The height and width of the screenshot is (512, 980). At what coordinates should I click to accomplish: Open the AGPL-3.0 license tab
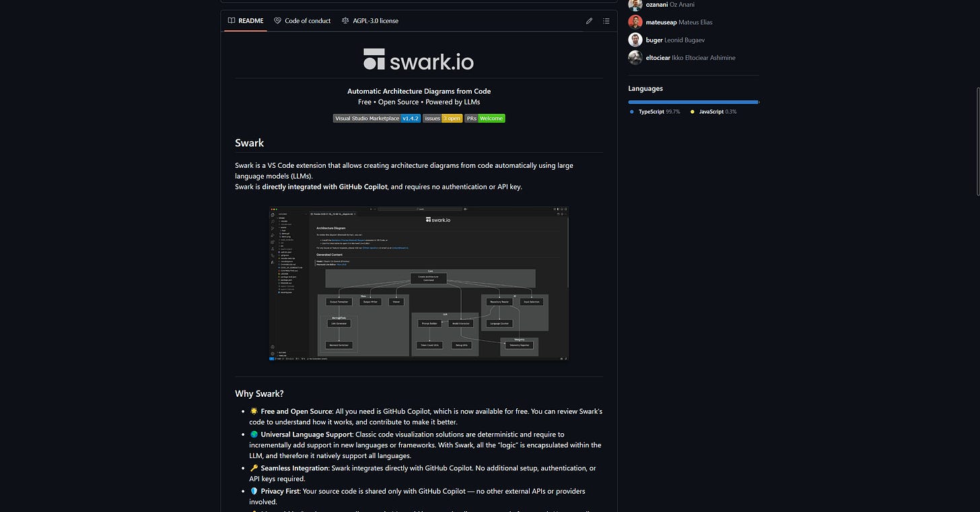pyautogui.click(x=370, y=21)
